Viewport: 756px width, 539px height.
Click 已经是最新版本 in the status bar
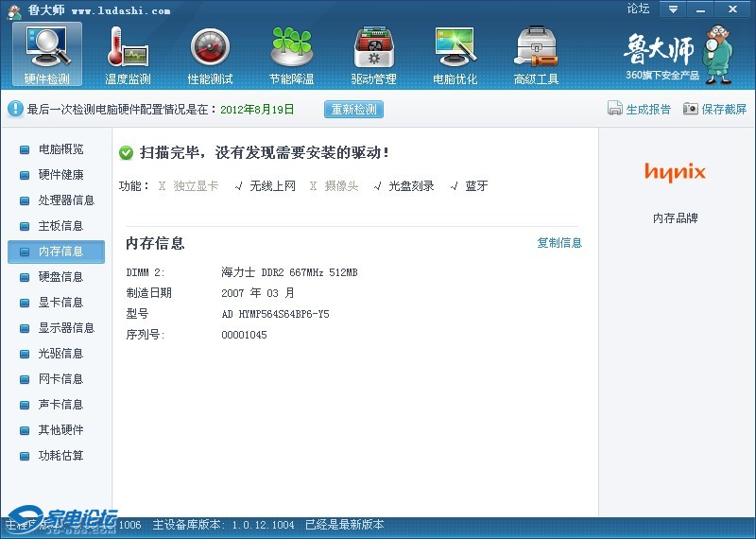pos(345,525)
